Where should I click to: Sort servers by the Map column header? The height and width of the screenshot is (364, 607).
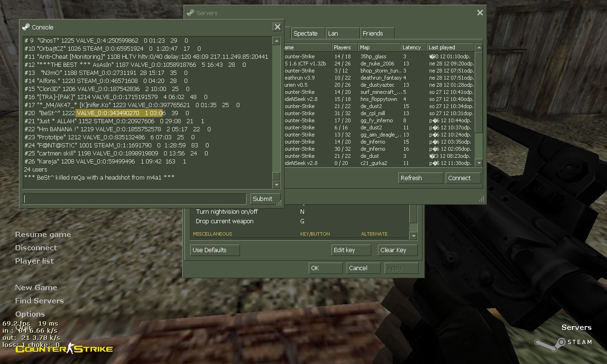tap(378, 47)
